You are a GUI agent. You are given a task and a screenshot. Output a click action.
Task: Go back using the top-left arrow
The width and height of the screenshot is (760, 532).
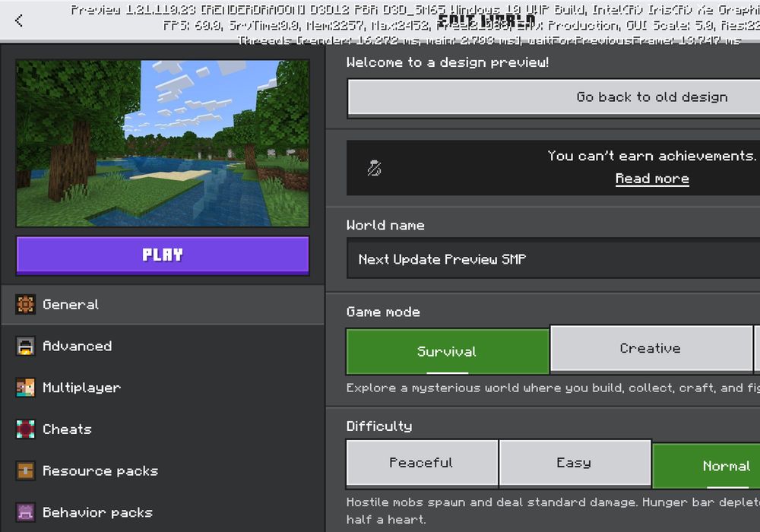[19, 21]
